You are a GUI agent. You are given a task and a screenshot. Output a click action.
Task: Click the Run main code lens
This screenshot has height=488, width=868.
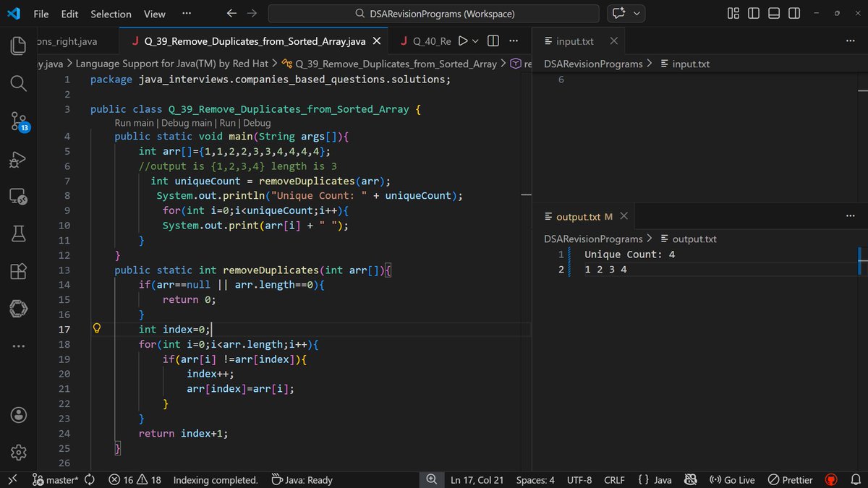coord(135,123)
